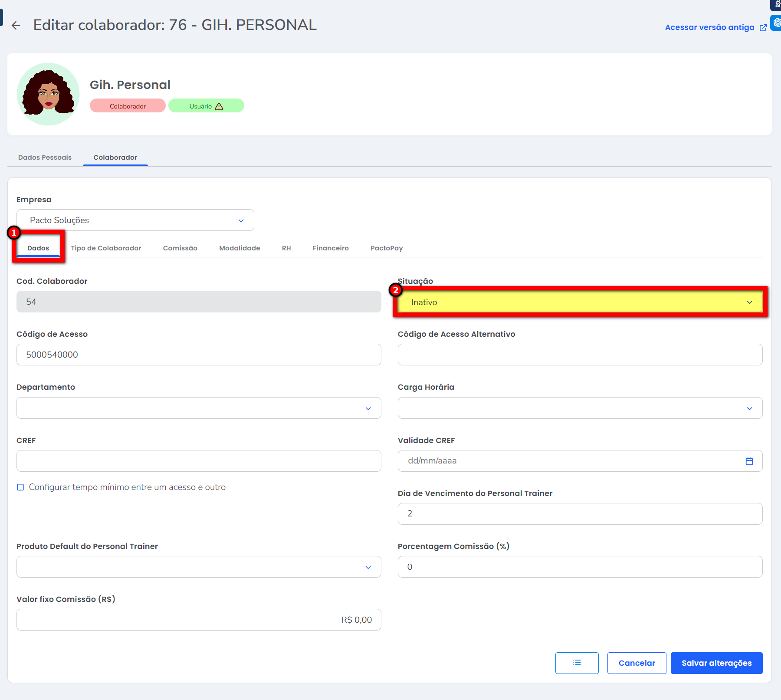Open the Tipo de Colaborador tab
This screenshot has height=700, width=781.
[x=106, y=248]
